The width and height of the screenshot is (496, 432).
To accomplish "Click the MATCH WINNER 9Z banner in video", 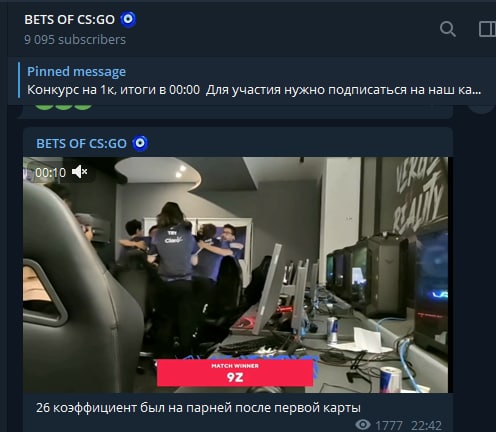I will click(x=235, y=373).
